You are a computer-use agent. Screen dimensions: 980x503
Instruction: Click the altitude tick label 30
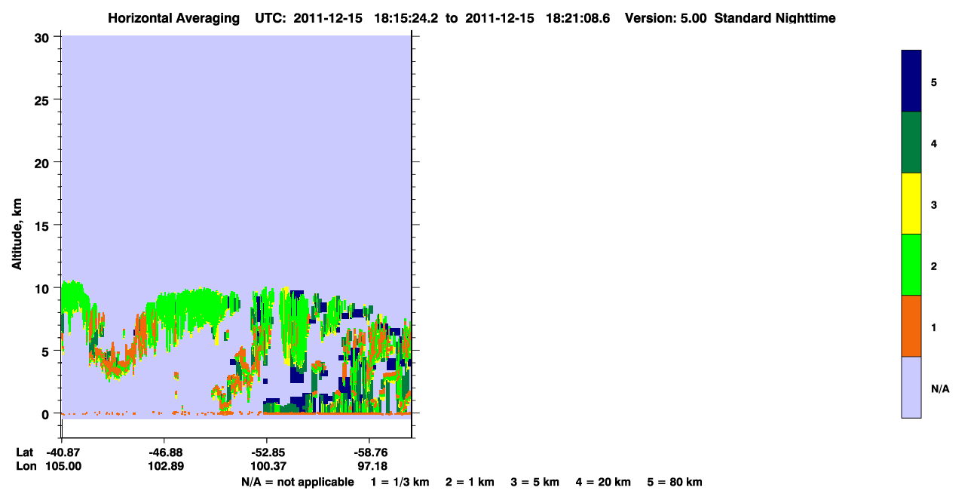(43, 37)
